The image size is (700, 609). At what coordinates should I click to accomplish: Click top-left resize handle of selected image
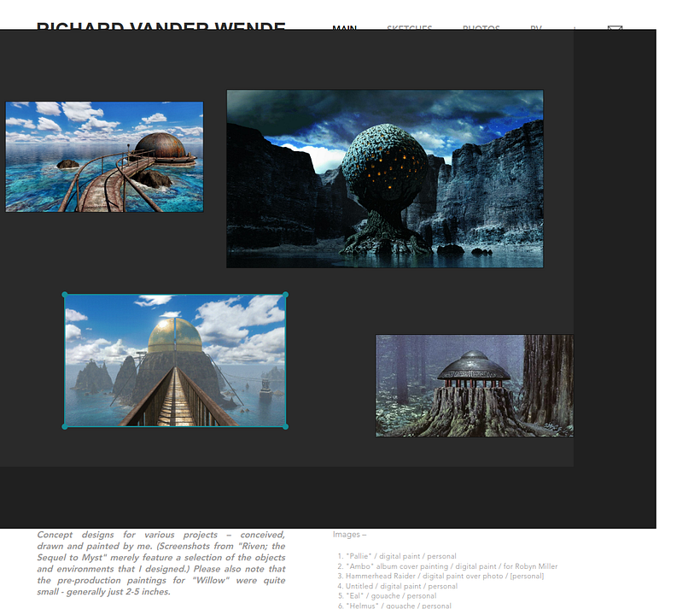(x=65, y=296)
